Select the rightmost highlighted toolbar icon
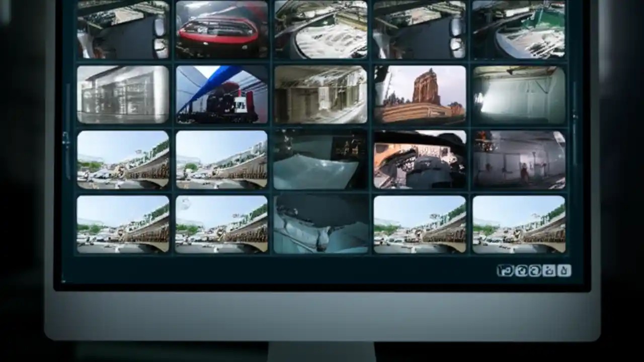 click(563, 270)
